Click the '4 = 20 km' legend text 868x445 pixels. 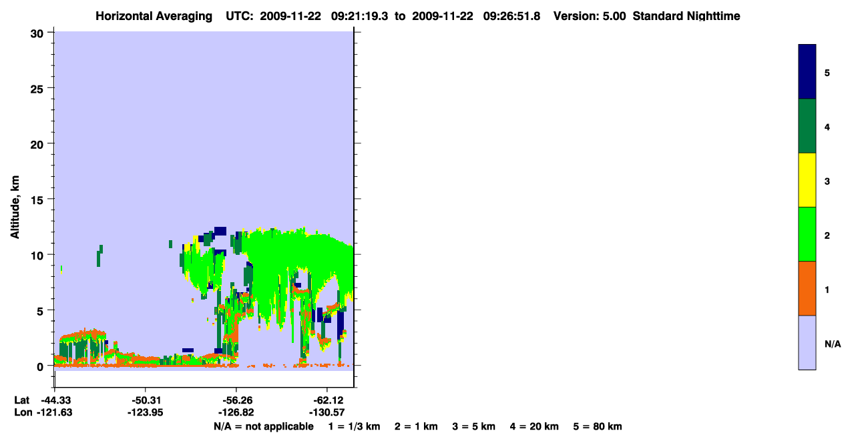tap(535, 426)
